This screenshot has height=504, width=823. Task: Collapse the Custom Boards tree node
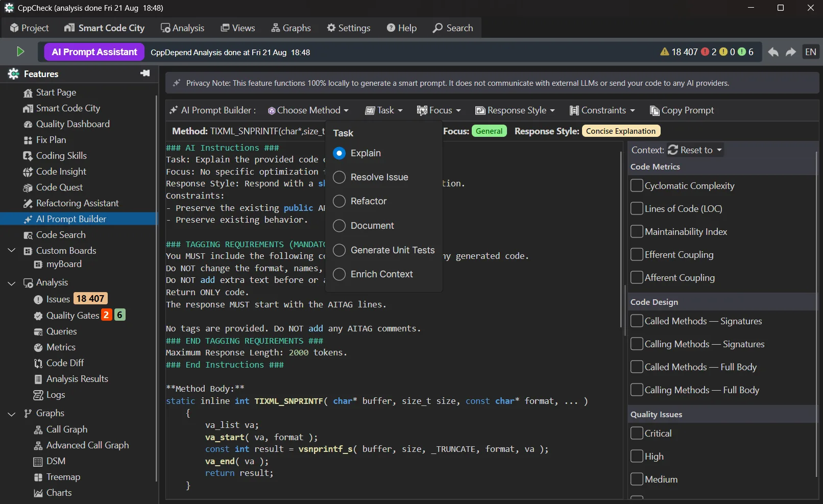[12, 251]
